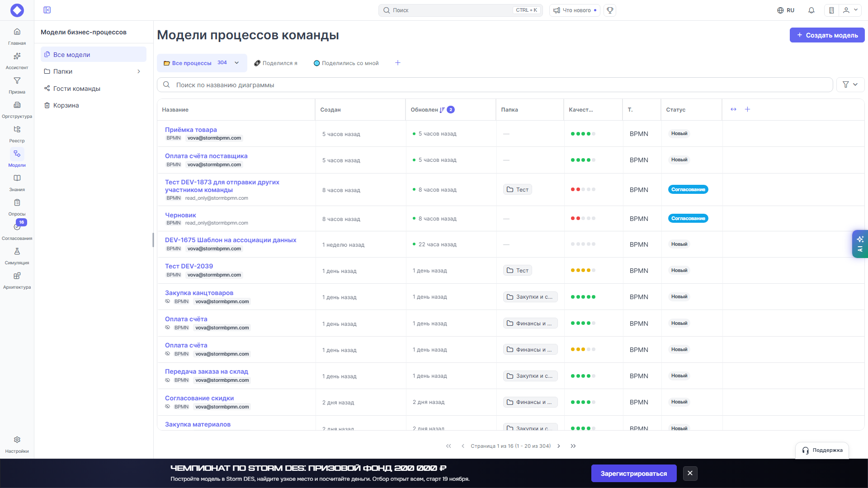Open the Ассистент sidebar icon
The height and width of the screenshot is (488, 868).
click(x=17, y=56)
